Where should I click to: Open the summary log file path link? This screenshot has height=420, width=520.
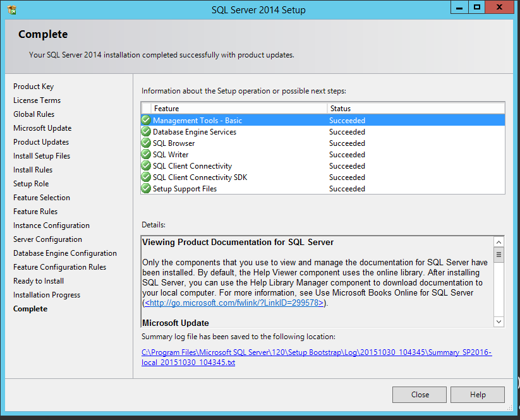tap(317, 357)
